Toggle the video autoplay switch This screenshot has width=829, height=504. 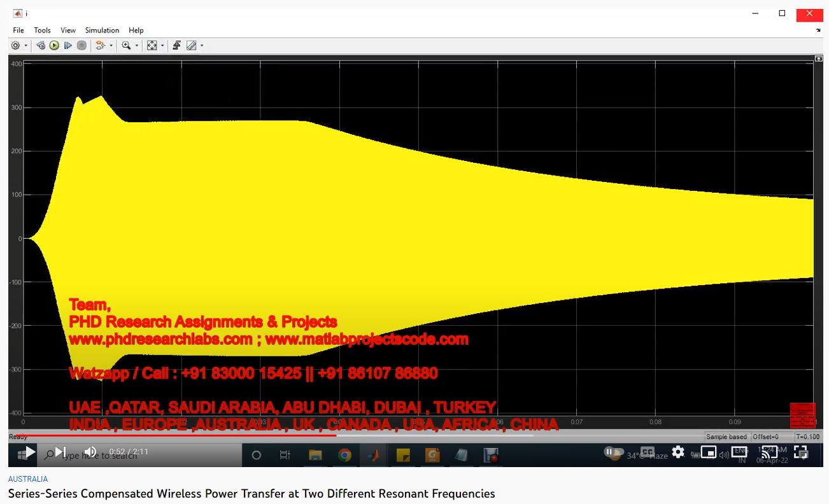pyautogui.click(x=611, y=452)
